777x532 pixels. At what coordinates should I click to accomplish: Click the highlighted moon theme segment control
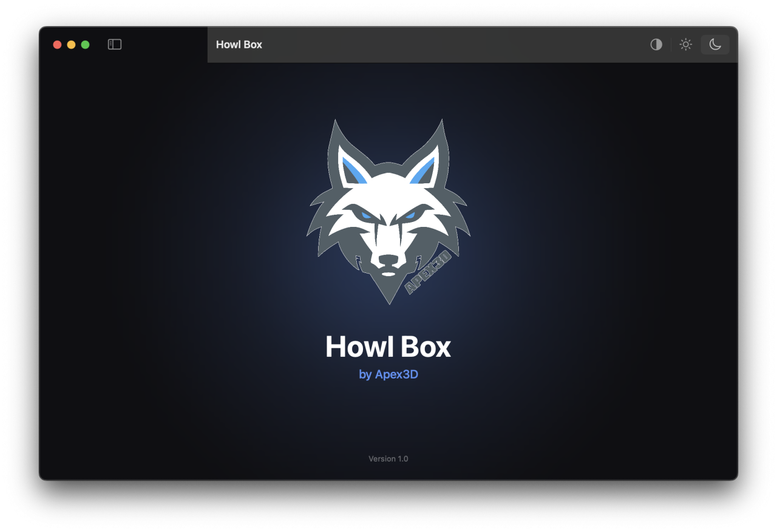tap(715, 44)
